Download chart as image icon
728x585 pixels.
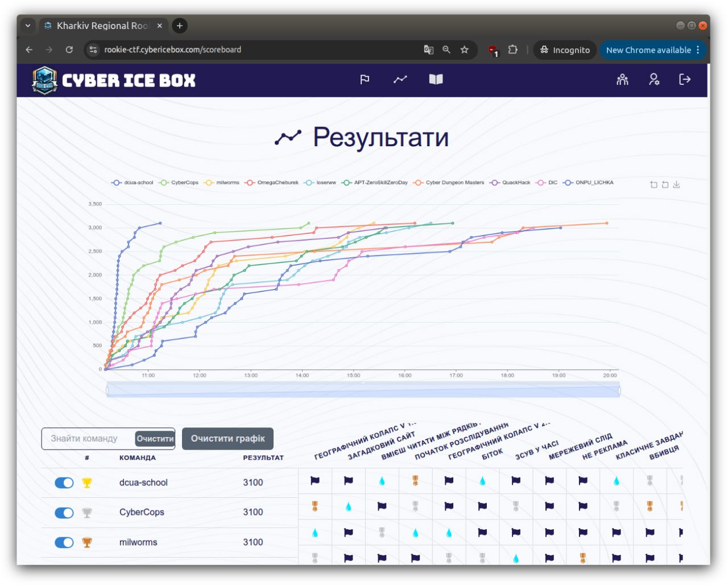click(x=676, y=184)
